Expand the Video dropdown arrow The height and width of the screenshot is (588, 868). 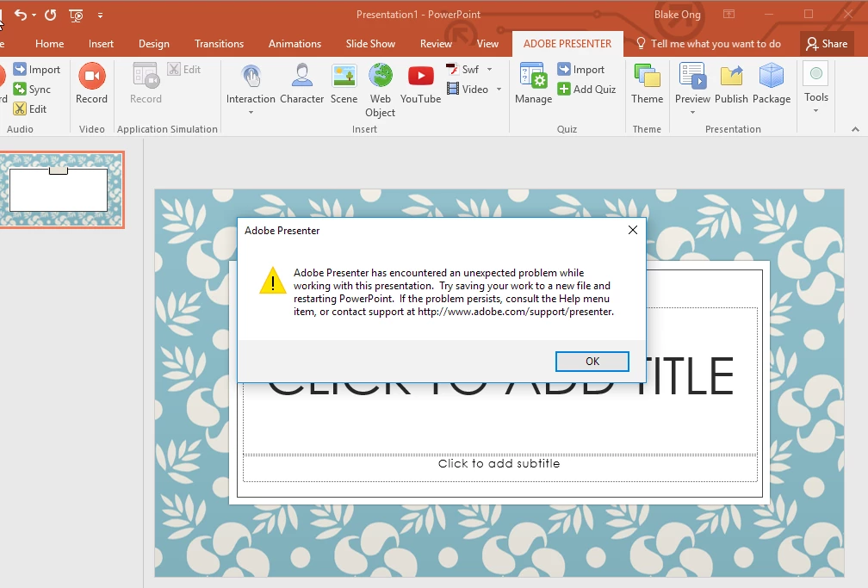pyautogui.click(x=499, y=90)
